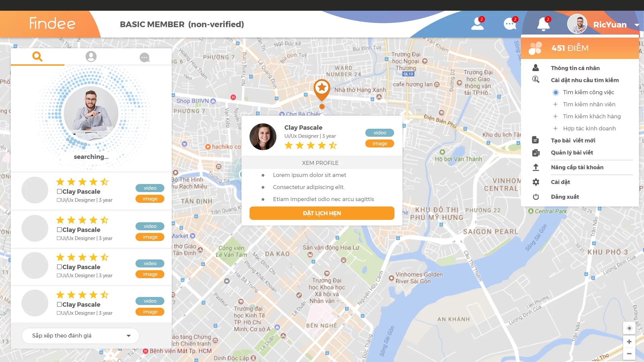Click the document icon beside Tạo bài viết mới
The height and width of the screenshot is (362, 644).
click(x=535, y=140)
